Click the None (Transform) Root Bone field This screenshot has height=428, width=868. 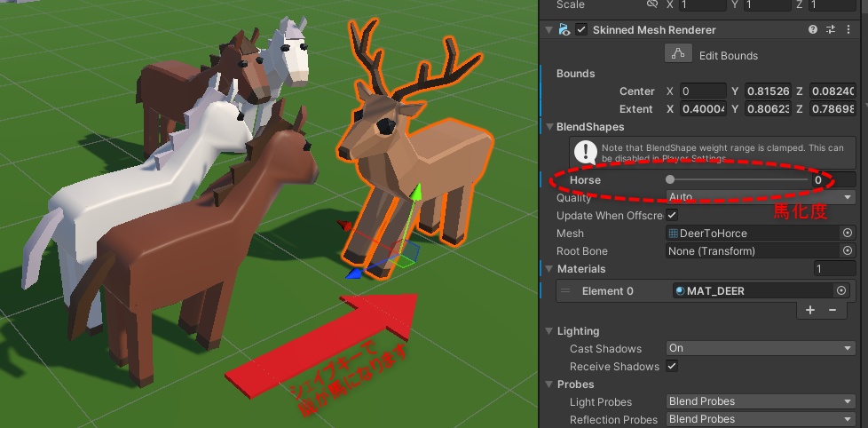pos(753,250)
